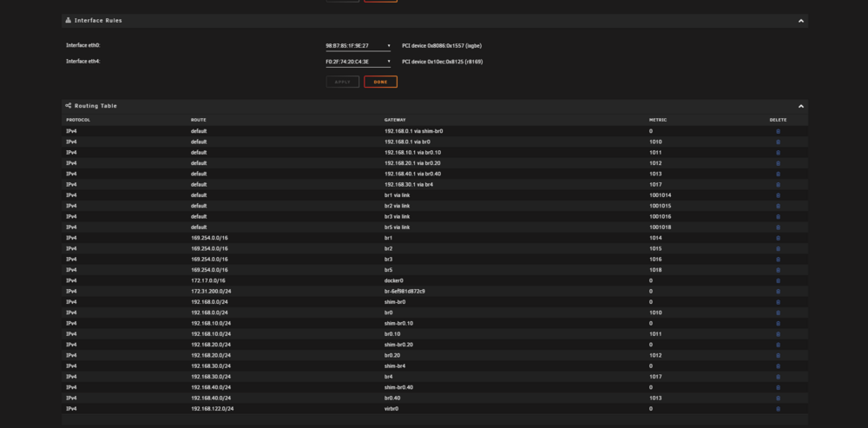This screenshot has height=428, width=868.
Task: Delete the 192.168.20.0/24 br0.20 route
Action: coord(778,355)
